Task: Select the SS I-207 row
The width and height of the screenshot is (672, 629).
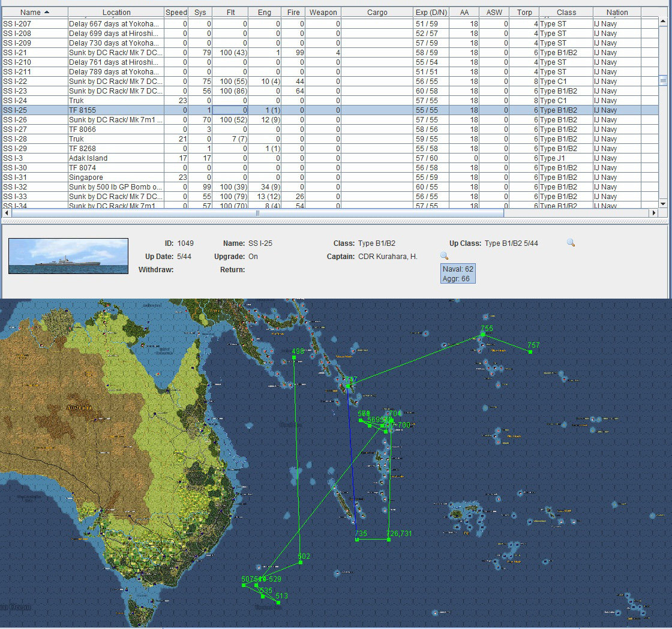Action: (330, 24)
